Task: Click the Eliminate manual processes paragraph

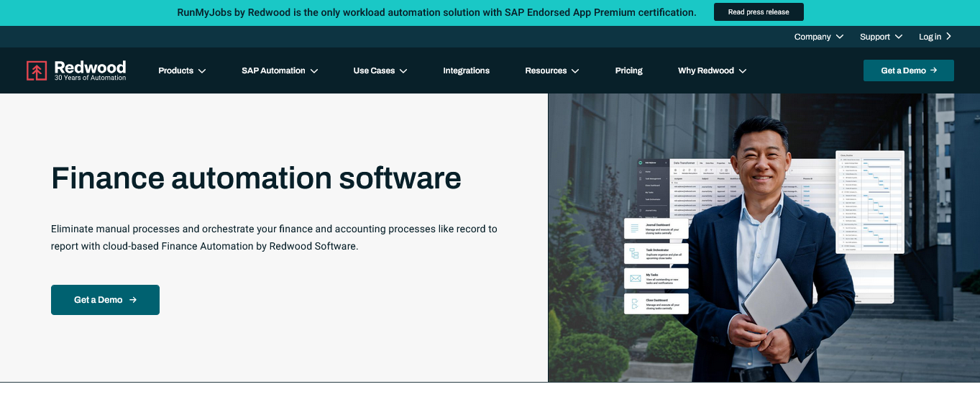Action: (x=274, y=237)
